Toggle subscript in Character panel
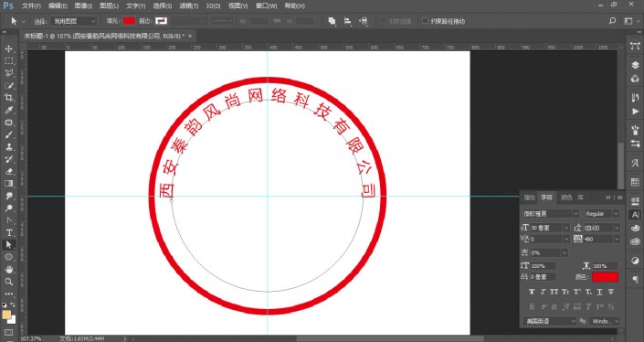The image size is (644, 342). click(588, 292)
